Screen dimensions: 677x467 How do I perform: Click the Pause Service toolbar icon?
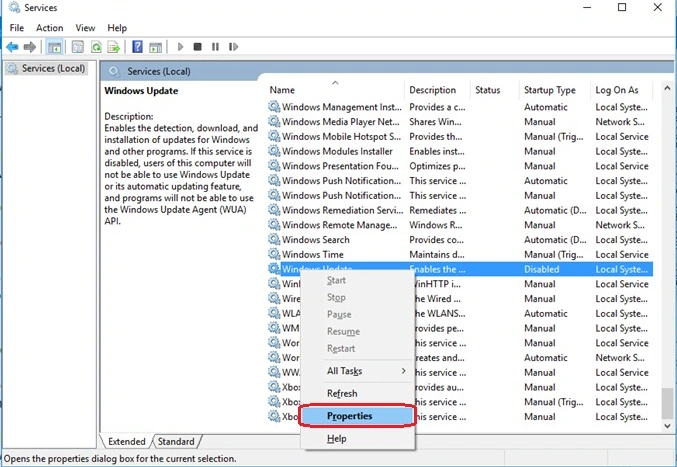(215, 47)
